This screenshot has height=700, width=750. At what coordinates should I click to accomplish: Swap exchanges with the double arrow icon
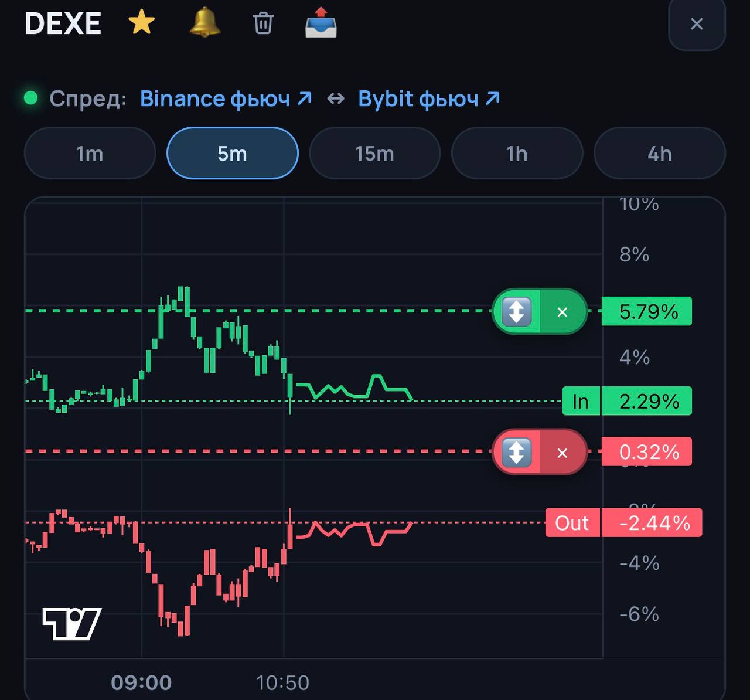pos(335,99)
